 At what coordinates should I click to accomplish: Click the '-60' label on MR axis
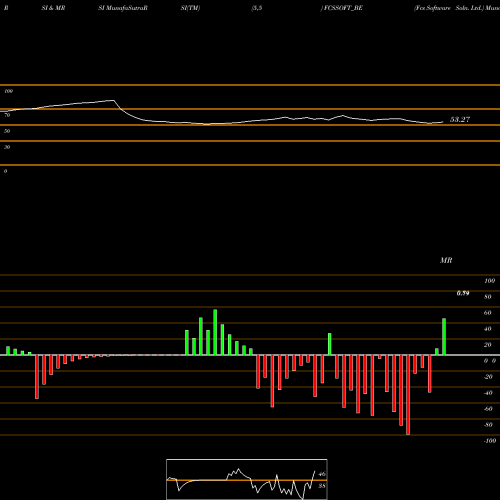[488, 409]
